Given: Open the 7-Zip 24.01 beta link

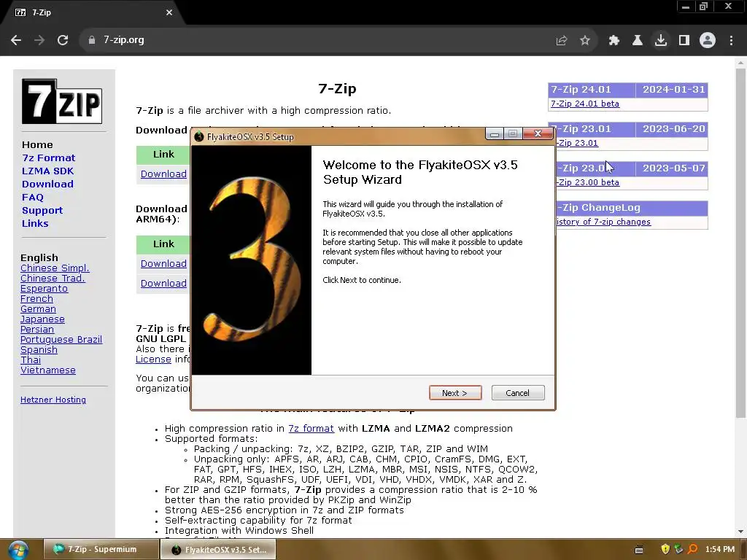Looking at the screenshot, I should coord(585,104).
